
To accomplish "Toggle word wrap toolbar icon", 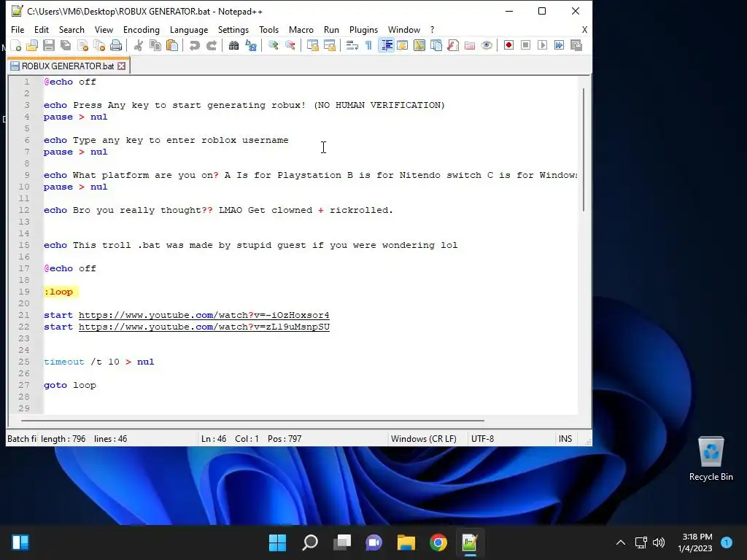I will (x=352, y=46).
